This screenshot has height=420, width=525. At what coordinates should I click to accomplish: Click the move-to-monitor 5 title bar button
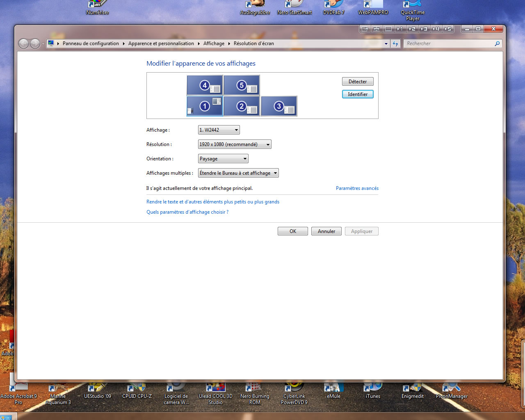pos(447,29)
